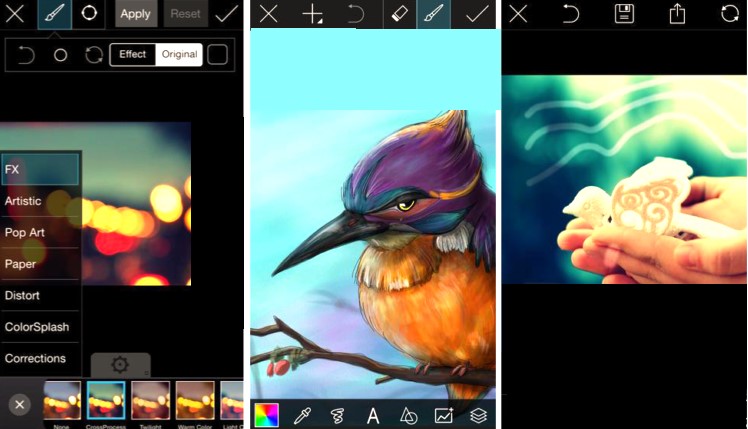748x429 pixels.
Task: Open brush stroke style squiggle tool
Action: click(x=337, y=416)
